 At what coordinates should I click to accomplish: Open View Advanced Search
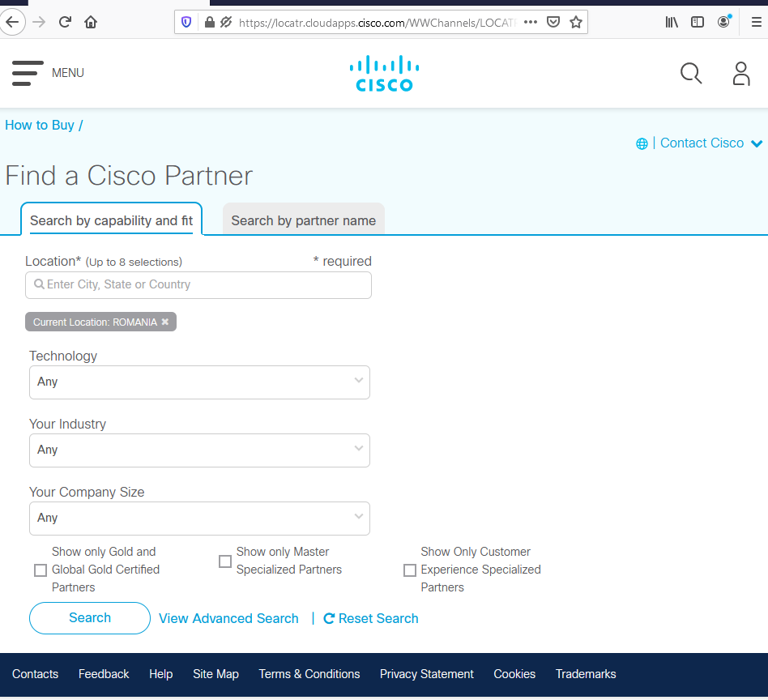228,618
